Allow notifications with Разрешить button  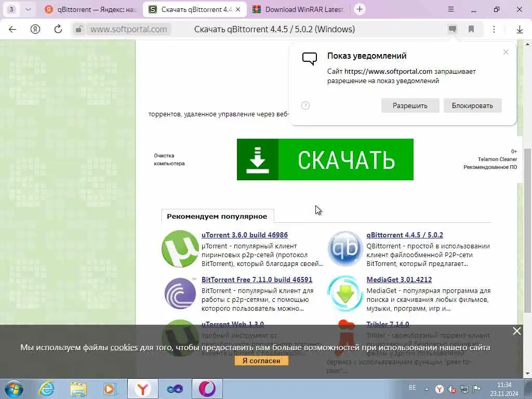[x=410, y=105]
